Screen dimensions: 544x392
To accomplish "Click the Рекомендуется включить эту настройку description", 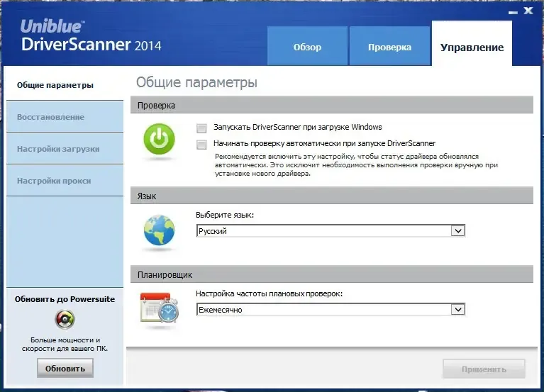I will click(x=356, y=165).
